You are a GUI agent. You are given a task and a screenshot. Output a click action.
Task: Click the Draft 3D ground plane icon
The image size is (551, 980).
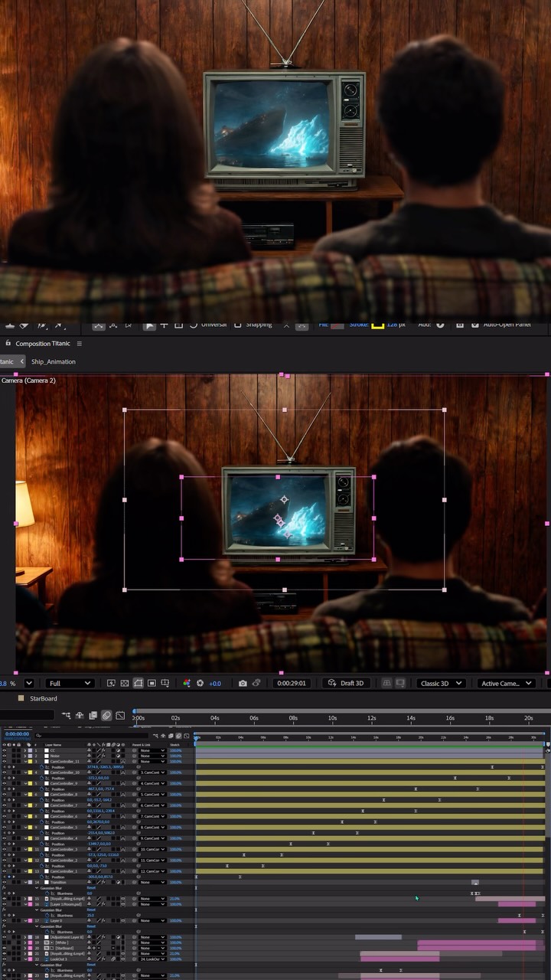(x=386, y=683)
